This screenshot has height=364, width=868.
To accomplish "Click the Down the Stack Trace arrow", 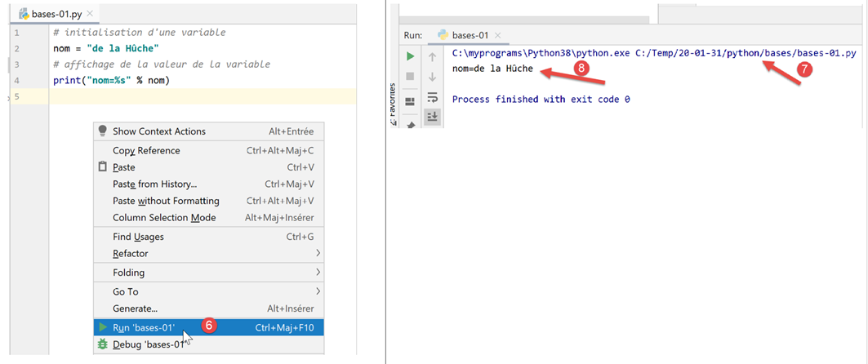I will click(433, 77).
